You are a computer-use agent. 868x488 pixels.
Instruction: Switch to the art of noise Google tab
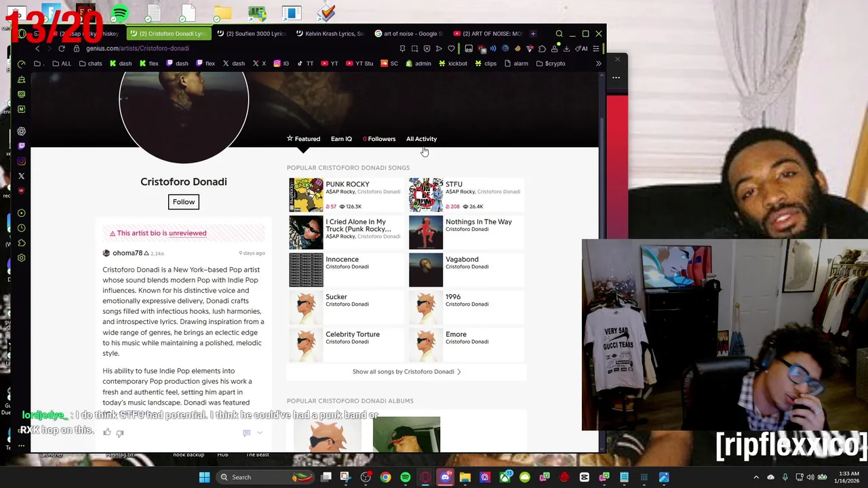[409, 33]
